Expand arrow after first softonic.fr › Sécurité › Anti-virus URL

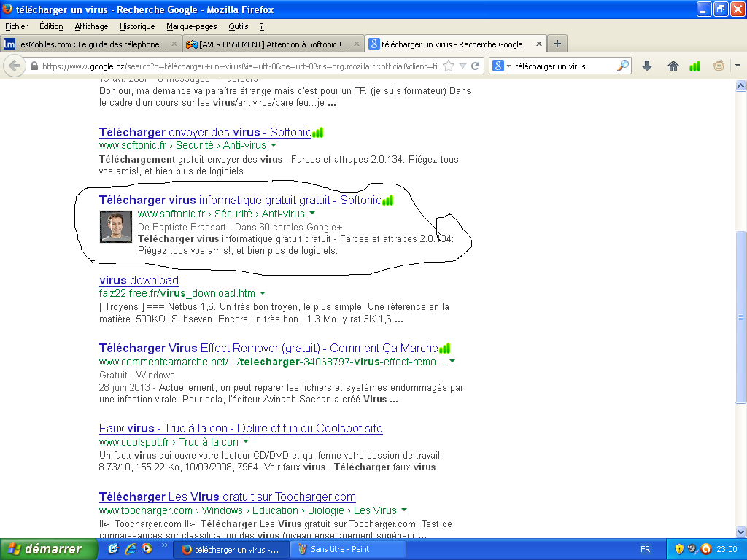coord(274,145)
